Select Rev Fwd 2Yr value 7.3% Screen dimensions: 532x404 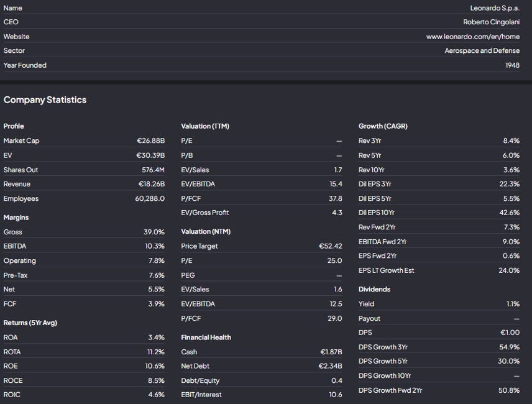(x=511, y=227)
